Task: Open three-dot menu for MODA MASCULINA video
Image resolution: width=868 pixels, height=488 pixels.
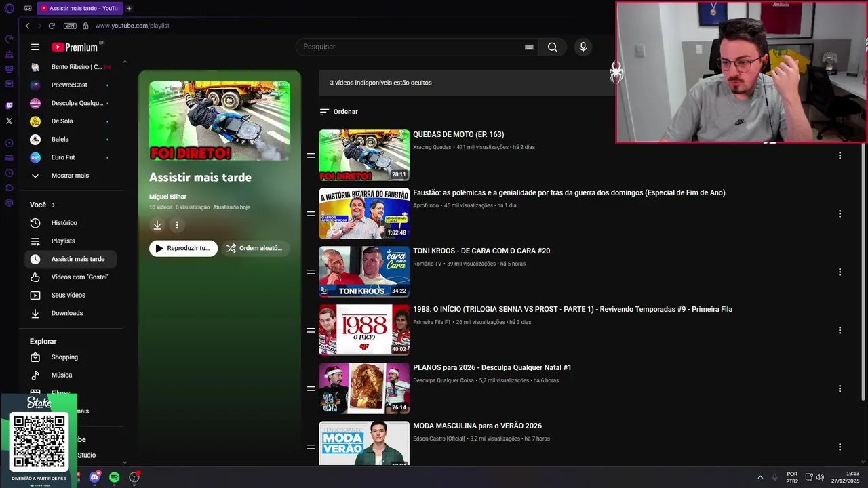Action: (x=840, y=447)
